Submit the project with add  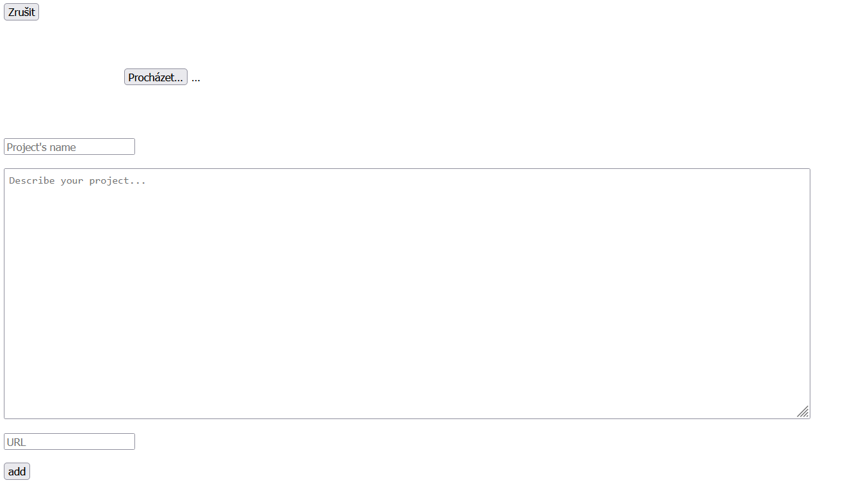pos(17,472)
